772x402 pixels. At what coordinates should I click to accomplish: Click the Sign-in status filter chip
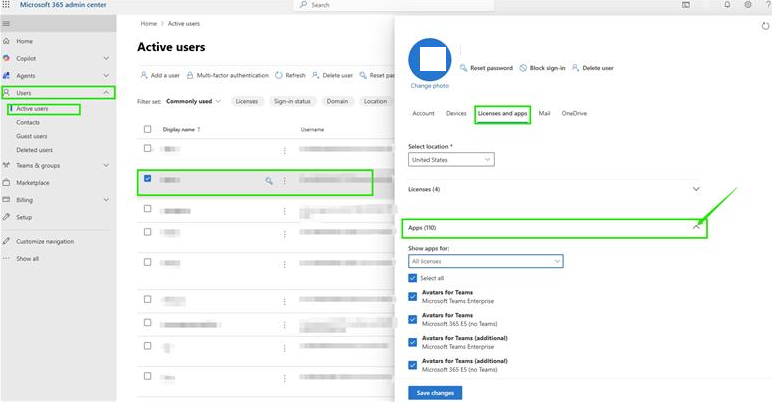point(292,101)
